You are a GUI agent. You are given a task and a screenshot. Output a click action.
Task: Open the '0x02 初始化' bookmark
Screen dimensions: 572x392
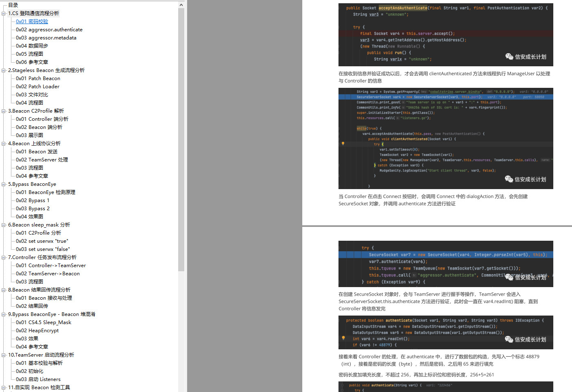[29, 371]
